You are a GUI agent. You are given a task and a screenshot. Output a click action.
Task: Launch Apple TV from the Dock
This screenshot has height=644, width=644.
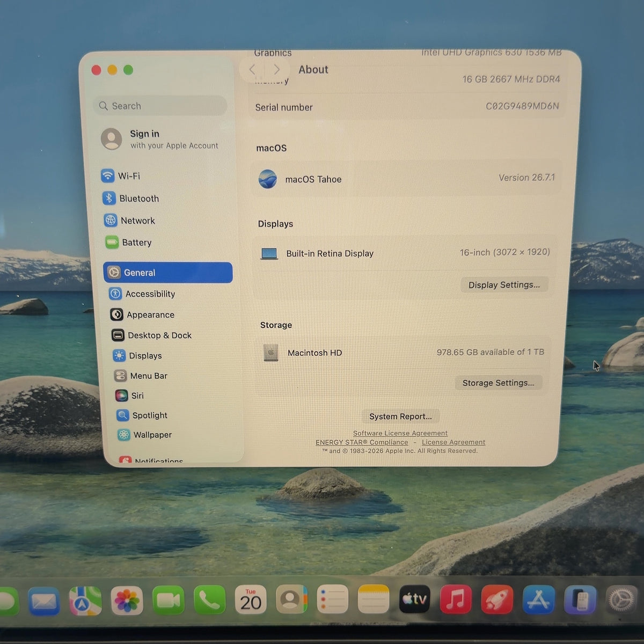414,599
